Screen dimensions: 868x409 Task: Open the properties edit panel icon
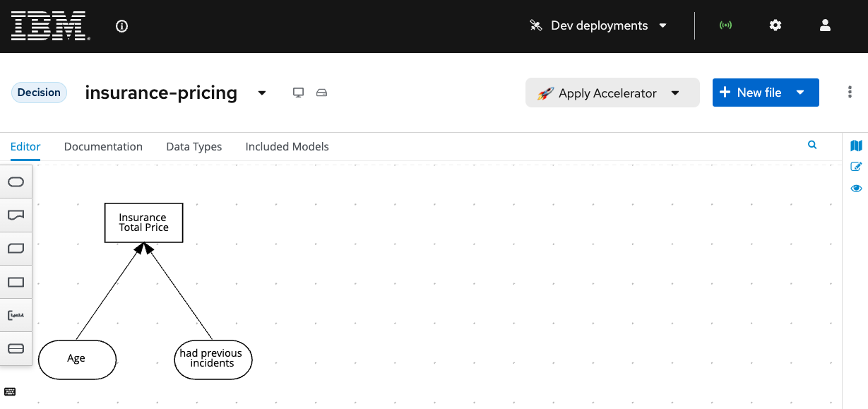pyautogui.click(x=857, y=167)
